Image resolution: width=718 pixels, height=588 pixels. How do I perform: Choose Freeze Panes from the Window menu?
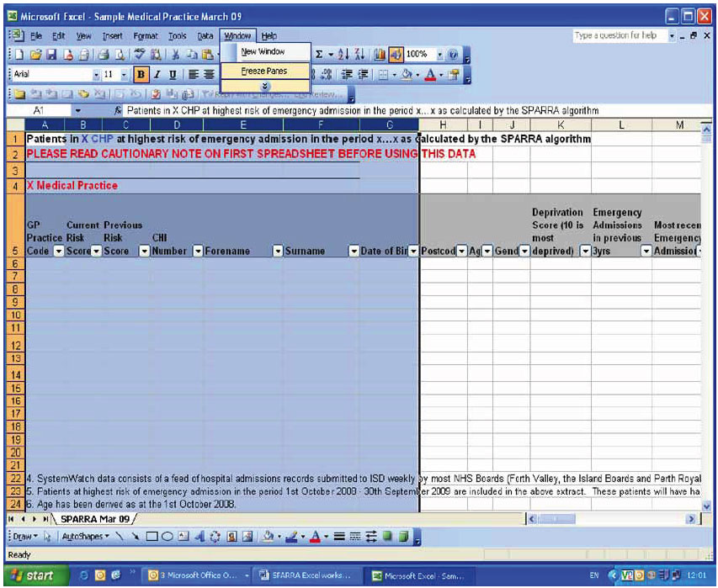(x=265, y=71)
